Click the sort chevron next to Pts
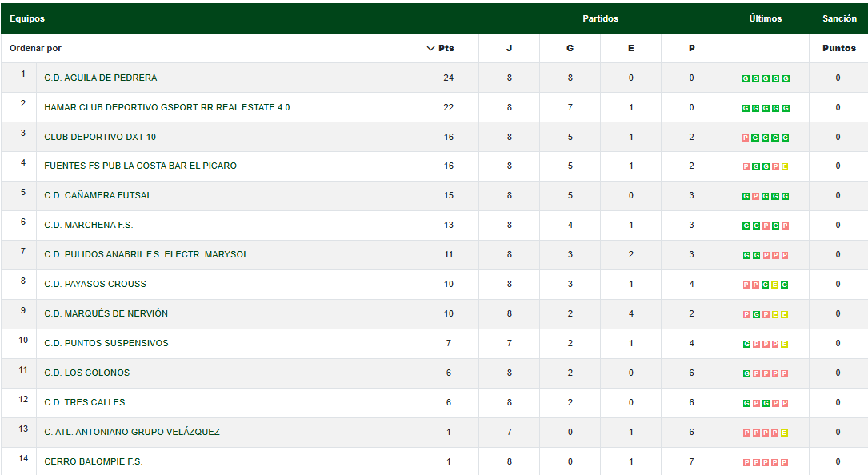This screenshot has height=475, width=868. click(431, 48)
